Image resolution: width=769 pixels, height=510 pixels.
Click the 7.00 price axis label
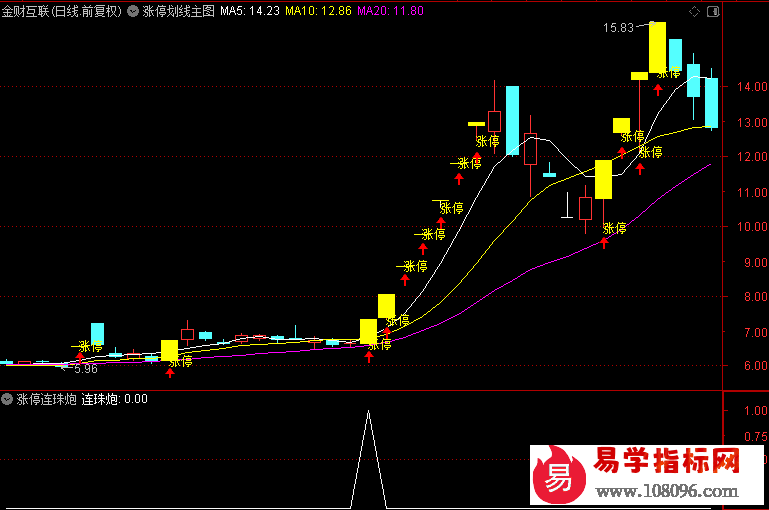click(x=756, y=332)
